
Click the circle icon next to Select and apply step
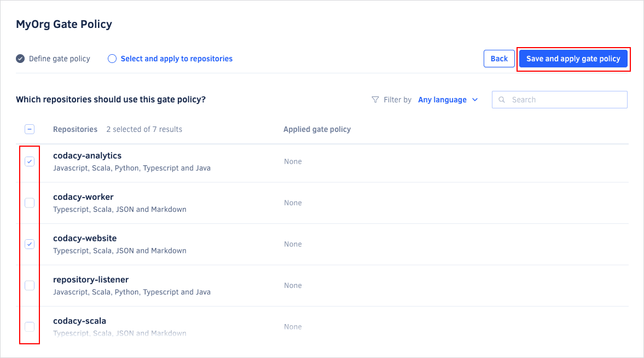coord(112,59)
